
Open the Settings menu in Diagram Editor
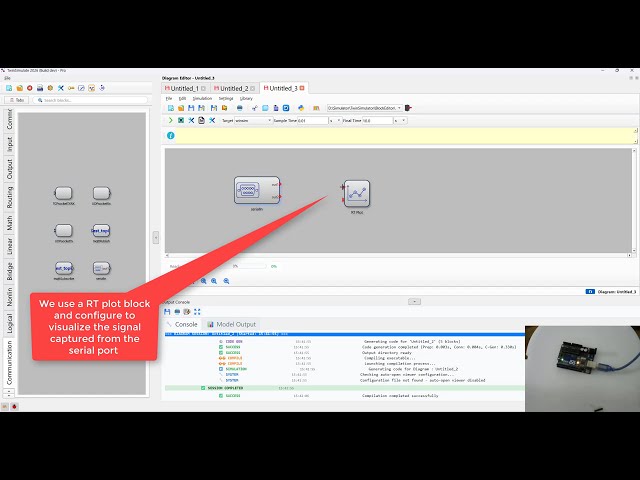(x=226, y=98)
